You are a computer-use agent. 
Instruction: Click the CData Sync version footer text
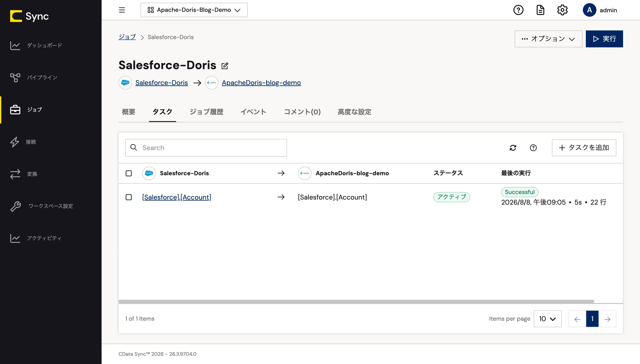(157, 354)
